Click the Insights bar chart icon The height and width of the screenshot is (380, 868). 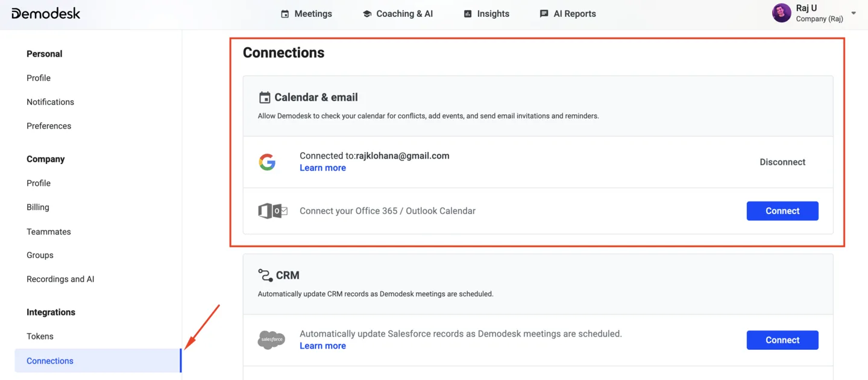(x=468, y=14)
